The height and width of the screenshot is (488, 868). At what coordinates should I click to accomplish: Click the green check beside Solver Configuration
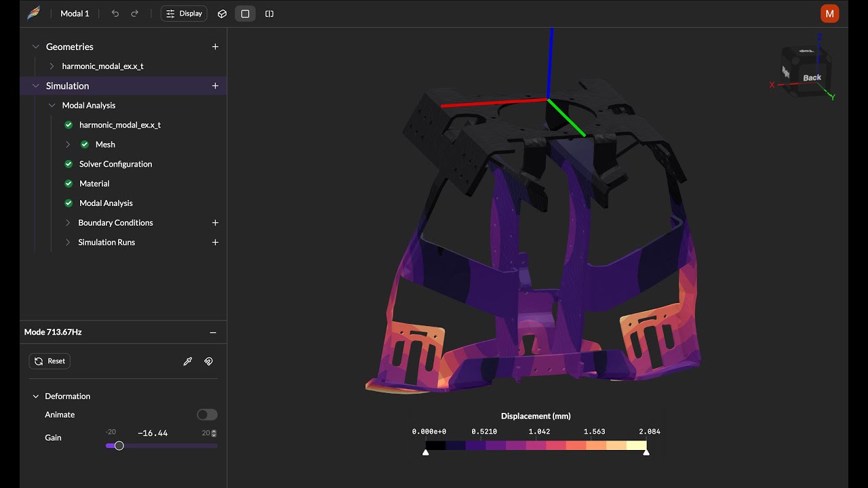click(68, 164)
